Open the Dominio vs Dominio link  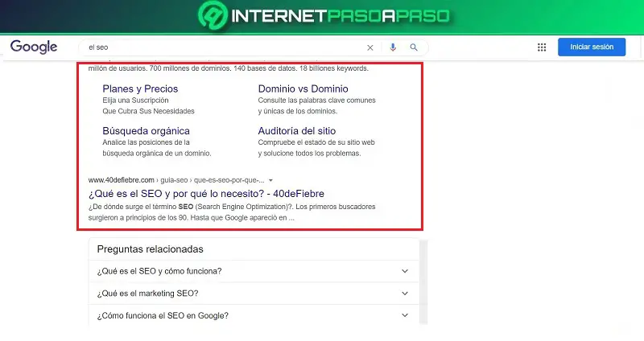click(303, 88)
